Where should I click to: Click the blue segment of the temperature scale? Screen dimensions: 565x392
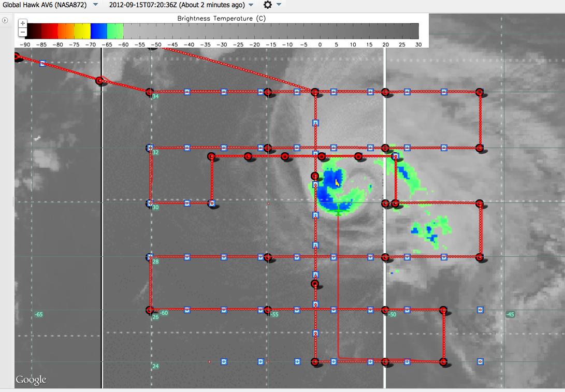click(x=98, y=31)
